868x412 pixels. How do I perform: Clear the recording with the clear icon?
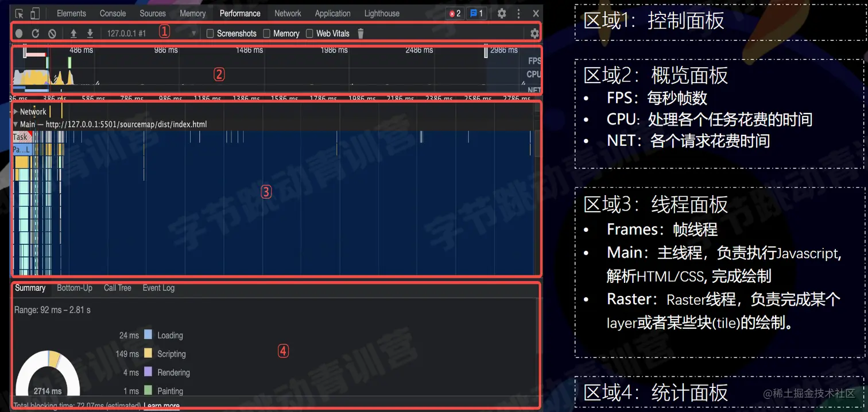[52, 34]
